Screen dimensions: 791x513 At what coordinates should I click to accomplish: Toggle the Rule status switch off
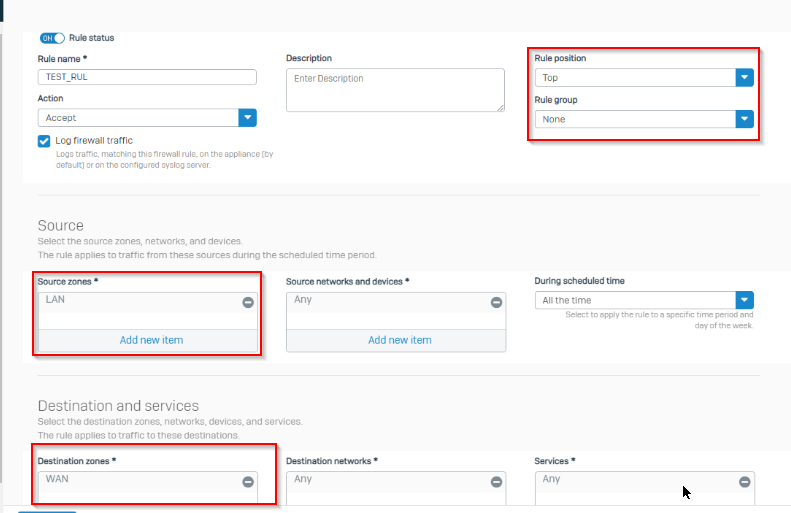pyautogui.click(x=52, y=38)
